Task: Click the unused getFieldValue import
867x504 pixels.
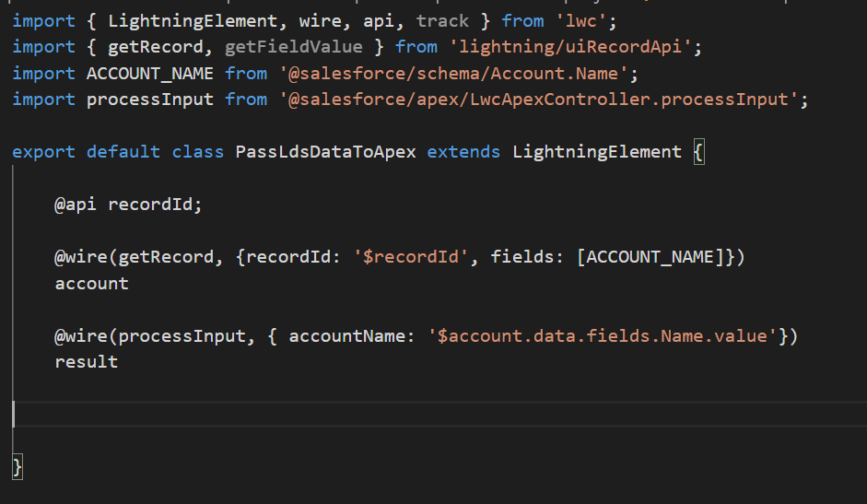Action: coord(294,47)
